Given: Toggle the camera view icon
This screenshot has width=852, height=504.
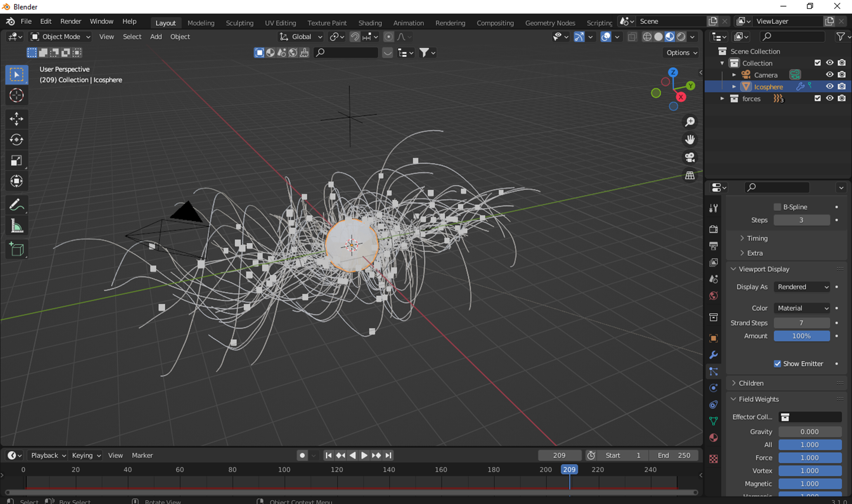Looking at the screenshot, I should point(690,158).
